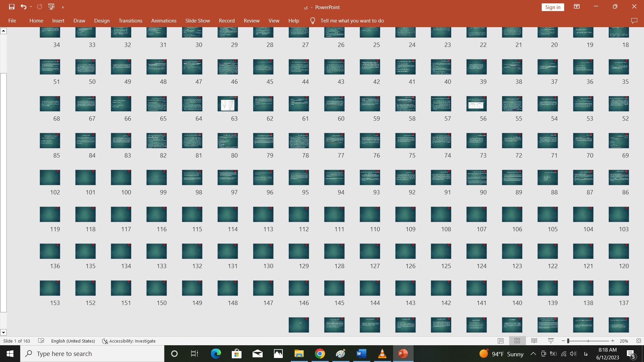Screen dimensions: 644x362
Task: Open Microsoft Store from taskbar
Action: (x=236, y=354)
